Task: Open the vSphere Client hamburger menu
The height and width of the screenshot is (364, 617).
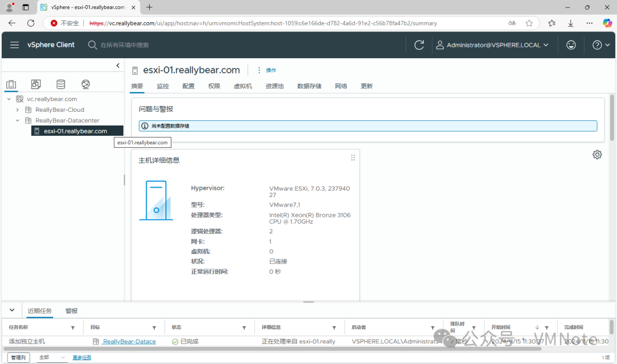Action: pos(14,45)
